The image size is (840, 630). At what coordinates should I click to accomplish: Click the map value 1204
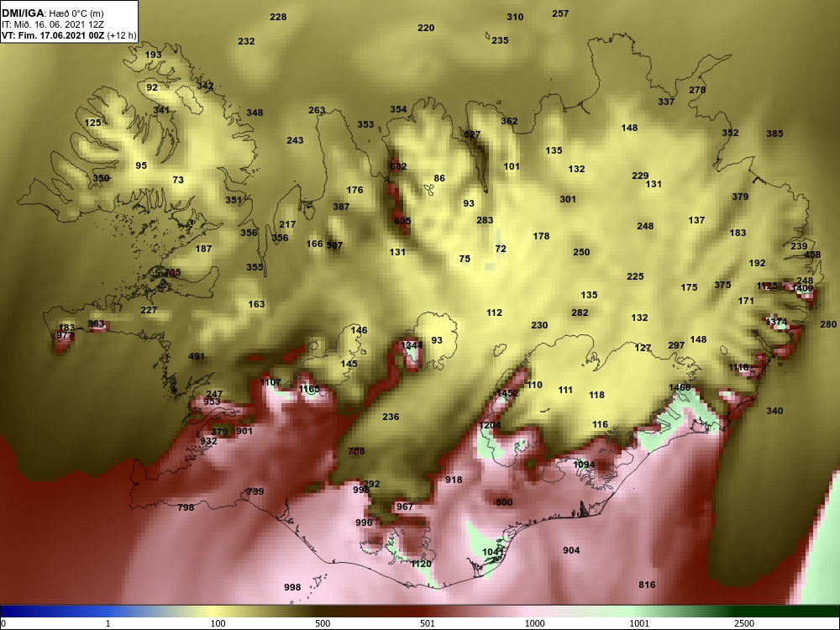[x=490, y=425]
